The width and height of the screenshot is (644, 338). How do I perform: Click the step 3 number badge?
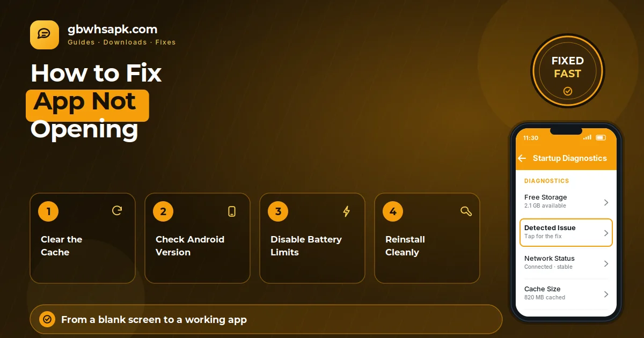tap(278, 211)
